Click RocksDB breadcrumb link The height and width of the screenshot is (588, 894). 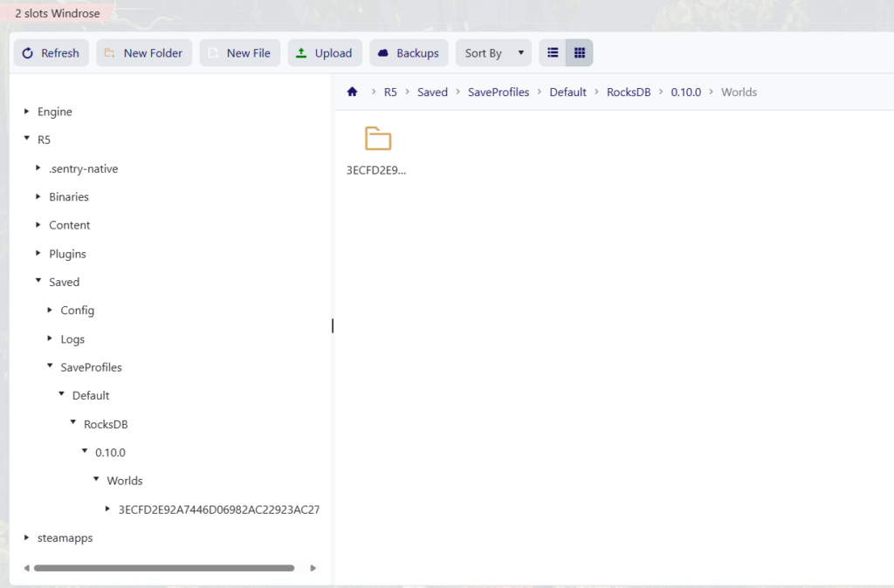[x=629, y=92]
